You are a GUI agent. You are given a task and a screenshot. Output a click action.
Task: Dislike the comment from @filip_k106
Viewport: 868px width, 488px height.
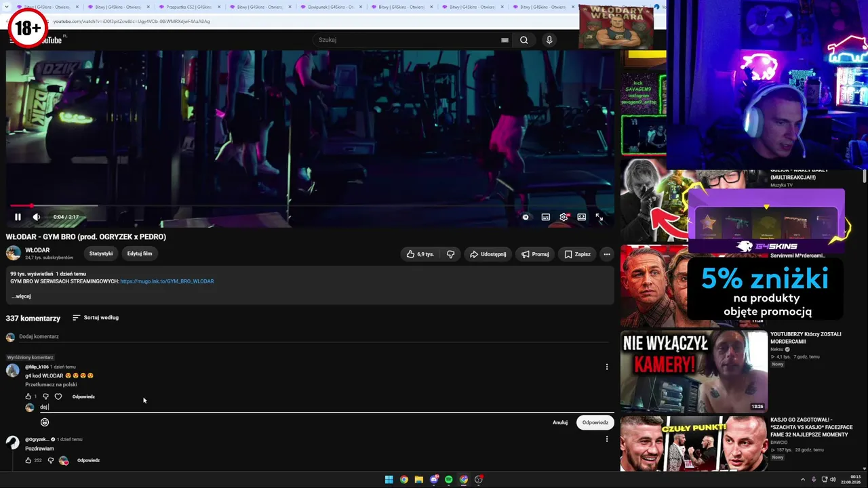point(45,396)
